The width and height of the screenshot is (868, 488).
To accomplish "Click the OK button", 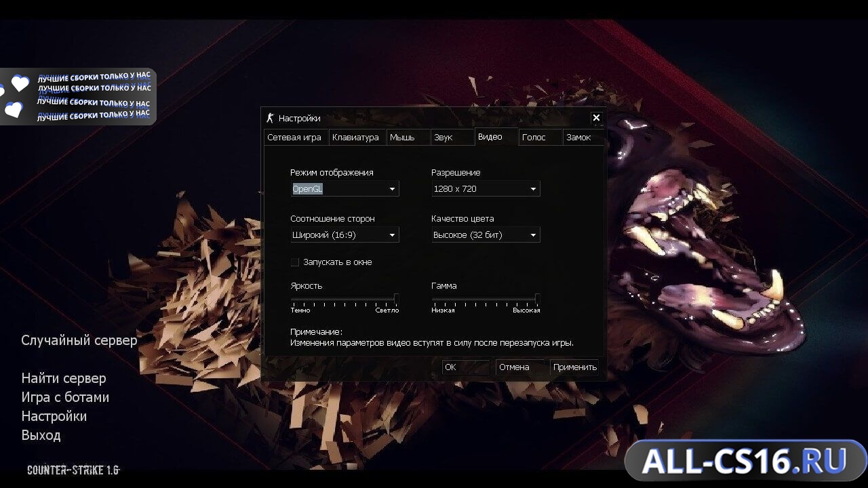I will [x=466, y=367].
